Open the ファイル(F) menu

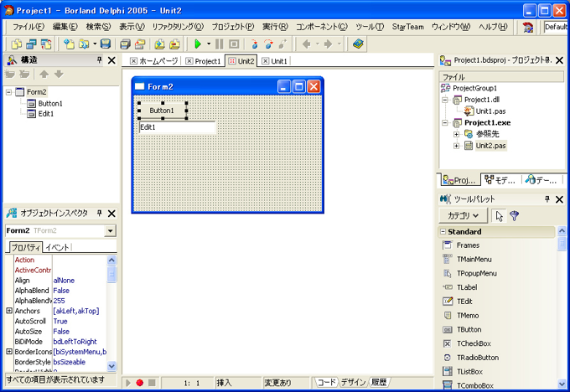pyautogui.click(x=28, y=27)
